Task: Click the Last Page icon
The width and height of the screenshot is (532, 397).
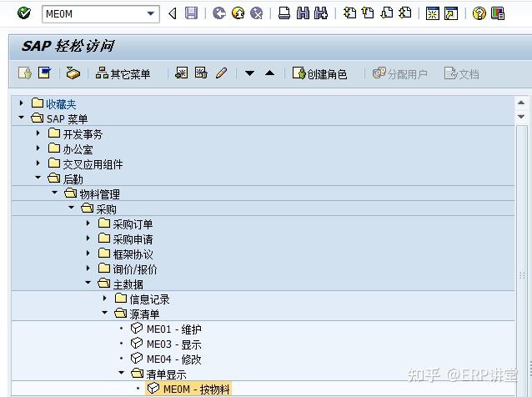Action: [405, 13]
